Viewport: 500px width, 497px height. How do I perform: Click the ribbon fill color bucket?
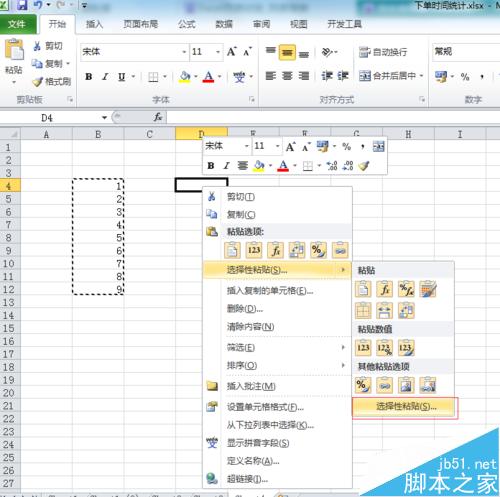click(185, 77)
